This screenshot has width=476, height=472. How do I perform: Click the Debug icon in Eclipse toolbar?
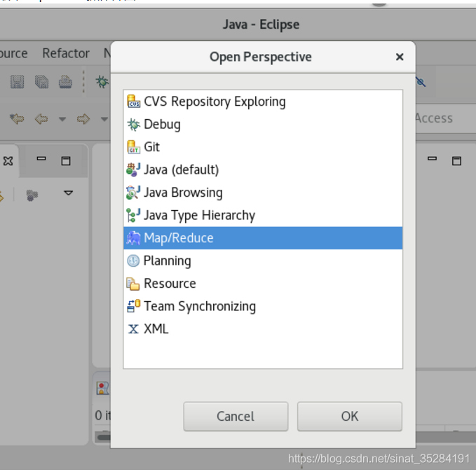click(x=102, y=82)
